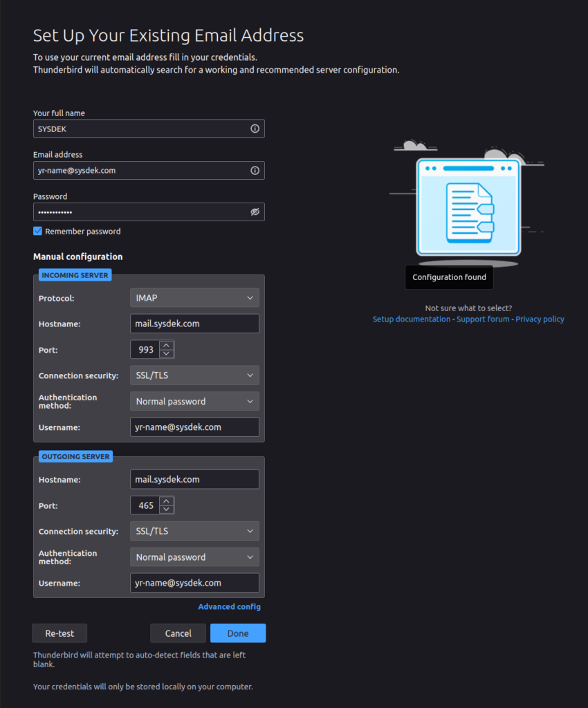
Task: Open incoming Connection security dropdown
Action: click(x=194, y=375)
